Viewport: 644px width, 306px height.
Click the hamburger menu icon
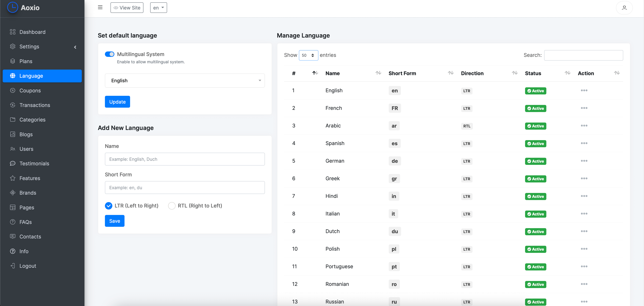100,7
